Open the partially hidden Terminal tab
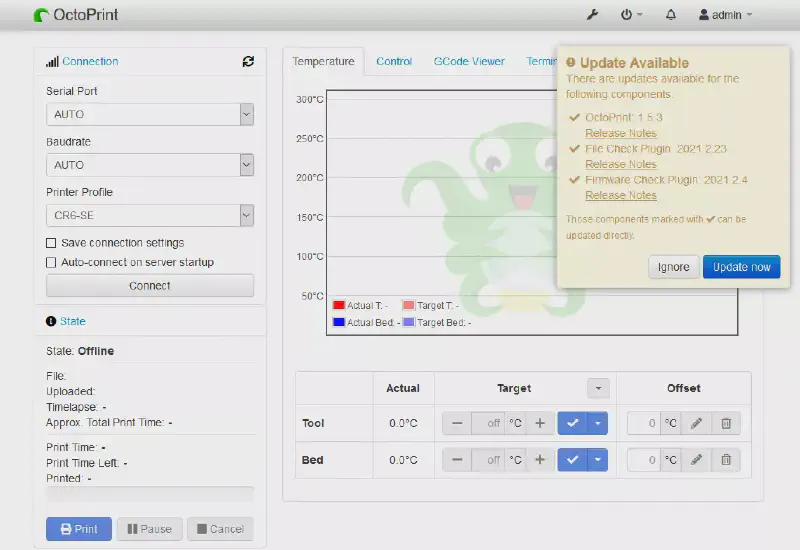800x550 pixels. (x=541, y=61)
